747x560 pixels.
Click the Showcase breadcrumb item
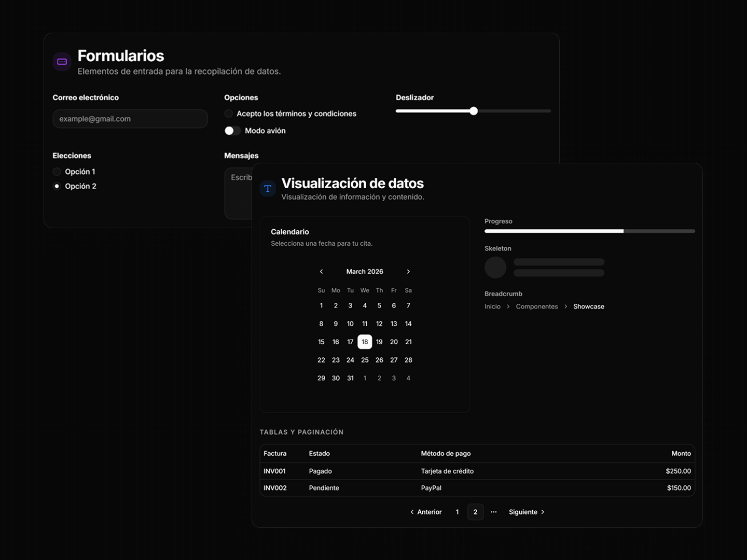(589, 306)
